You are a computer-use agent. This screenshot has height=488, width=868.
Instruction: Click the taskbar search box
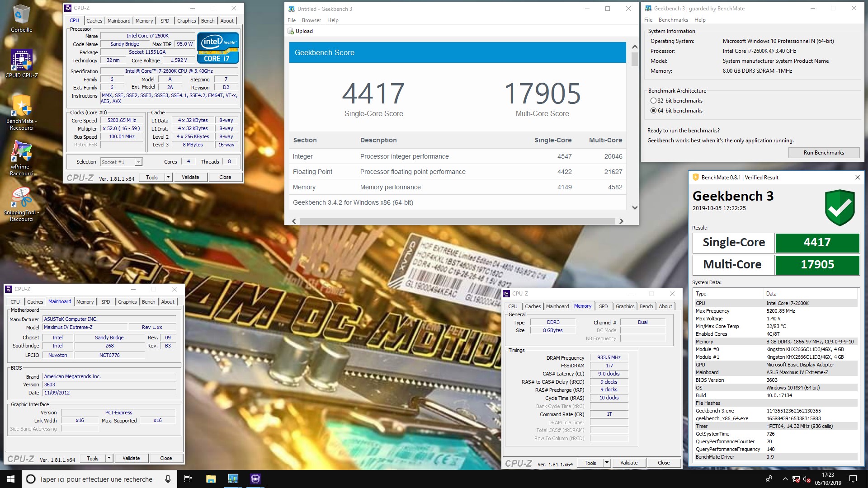coord(99,479)
